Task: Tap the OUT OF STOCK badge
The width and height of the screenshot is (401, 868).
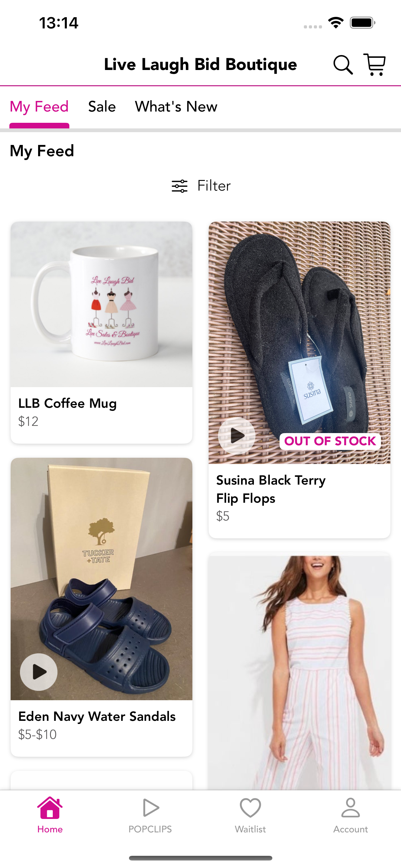Action: 330,441
